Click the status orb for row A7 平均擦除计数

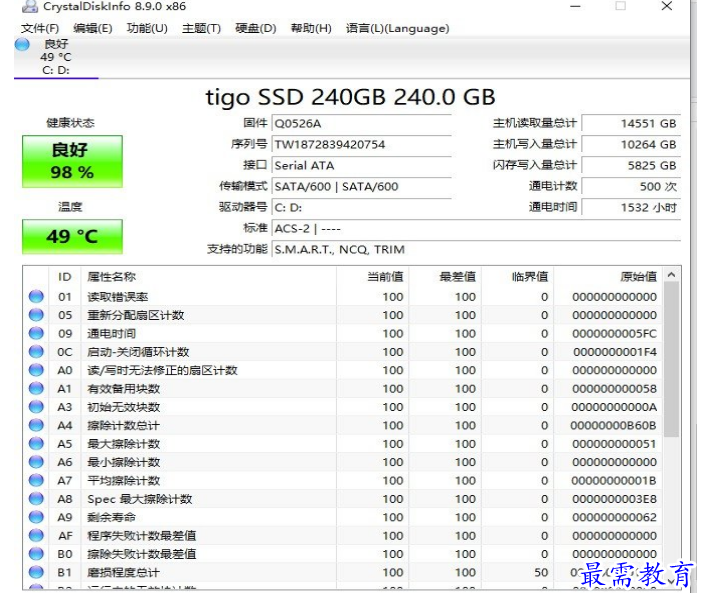point(36,480)
